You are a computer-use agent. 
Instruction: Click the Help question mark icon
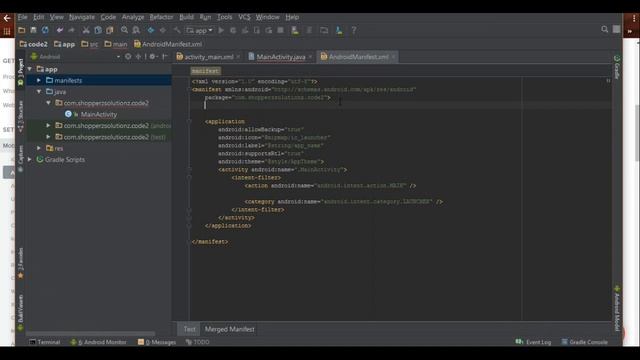pos(353,30)
